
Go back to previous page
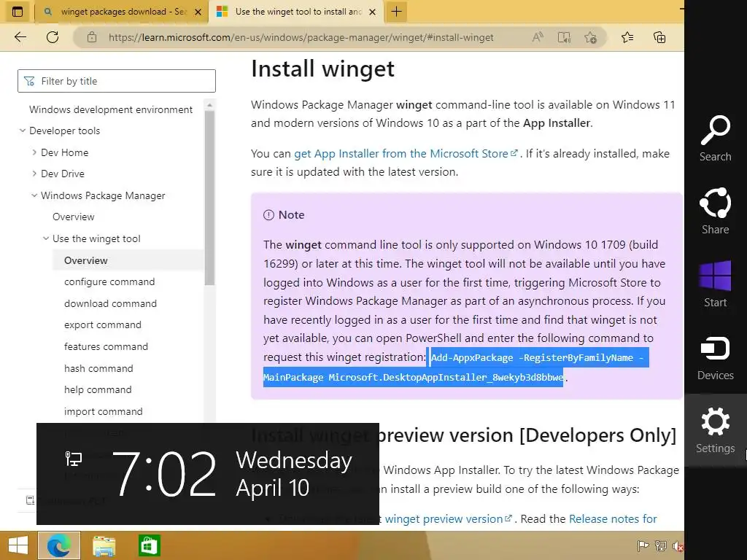point(20,37)
